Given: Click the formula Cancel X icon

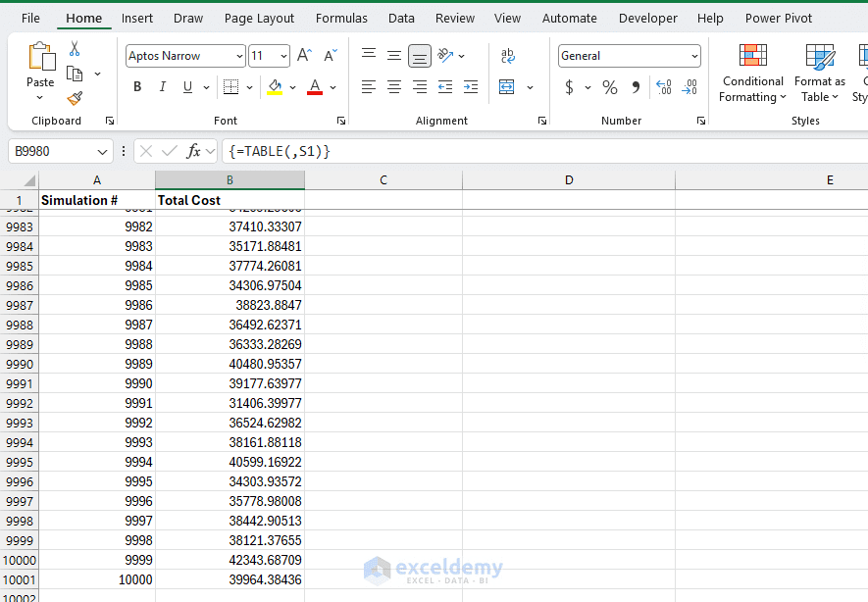Looking at the screenshot, I should (x=146, y=151).
